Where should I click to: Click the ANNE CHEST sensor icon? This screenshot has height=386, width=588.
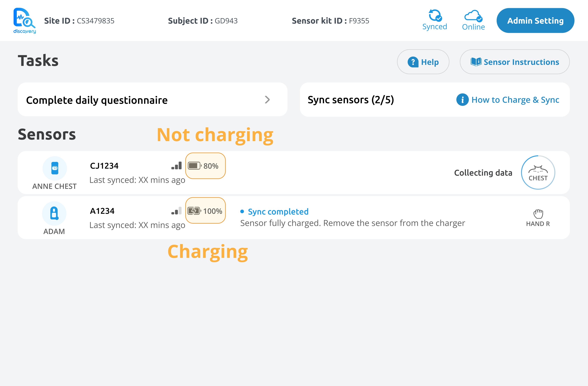[55, 168]
